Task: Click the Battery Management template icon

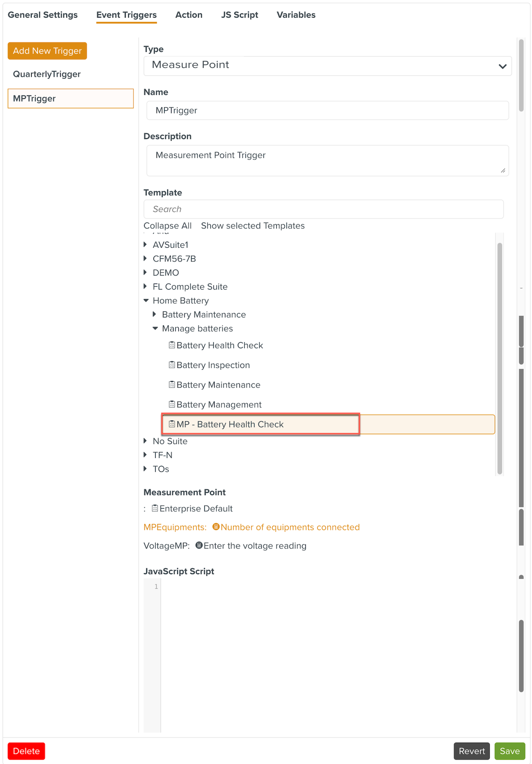Action: point(172,404)
